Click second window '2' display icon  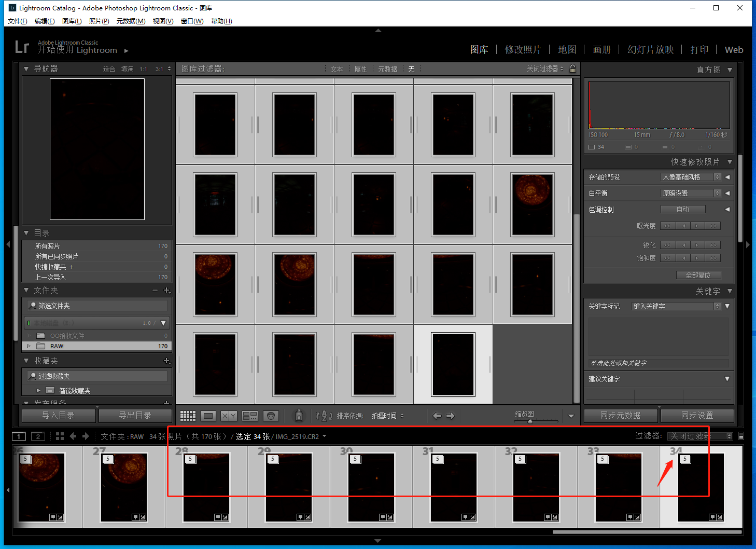click(x=38, y=436)
